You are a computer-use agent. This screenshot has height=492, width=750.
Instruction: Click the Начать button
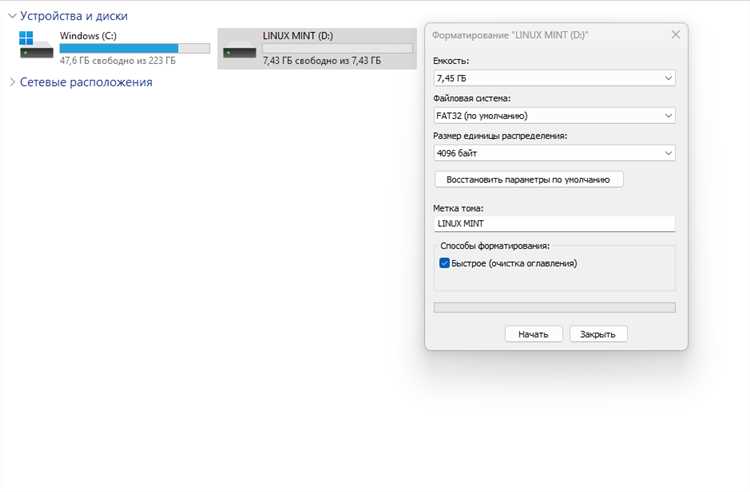[x=533, y=334]
